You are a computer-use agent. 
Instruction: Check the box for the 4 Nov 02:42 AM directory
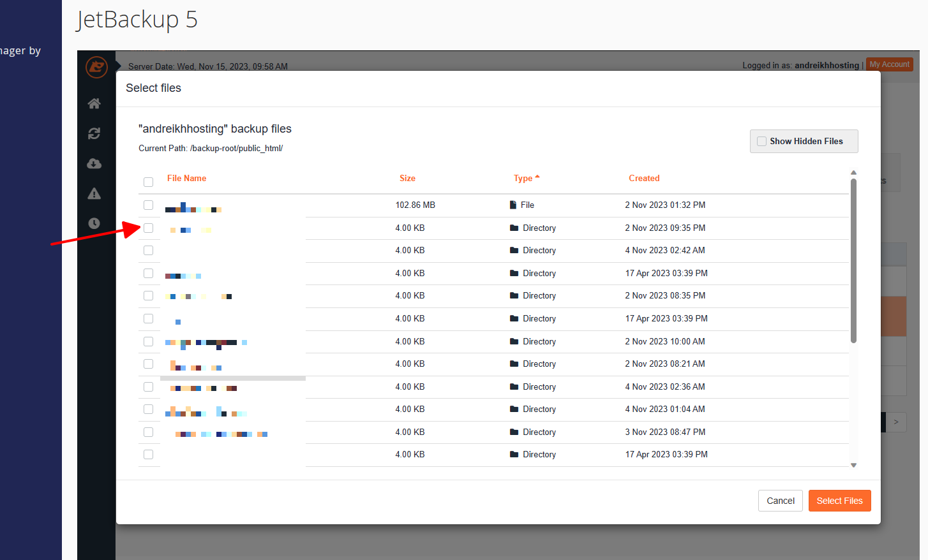pyautogui.click(x=149, y=250)
